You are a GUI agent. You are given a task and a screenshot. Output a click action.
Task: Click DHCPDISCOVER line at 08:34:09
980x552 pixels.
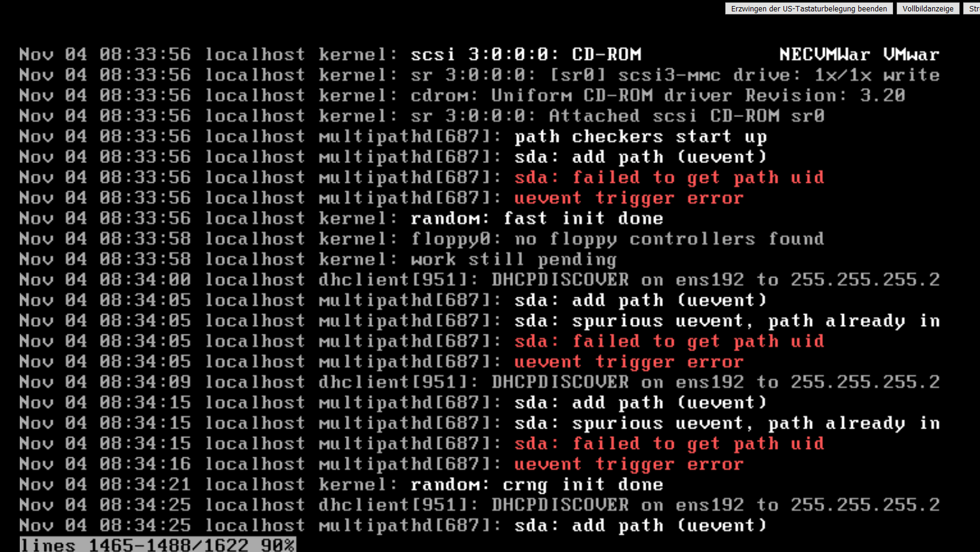pyautogui.click(x=480, y=382)
